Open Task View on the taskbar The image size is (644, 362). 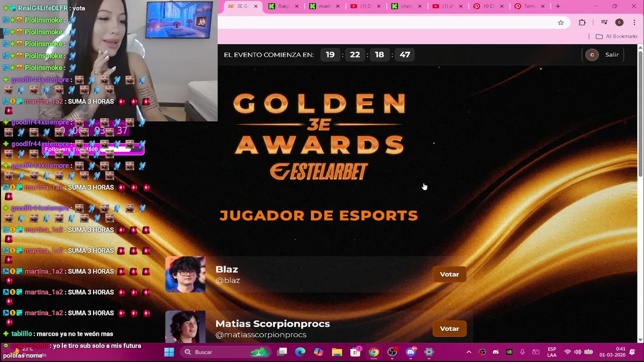(x=282, y=352)
